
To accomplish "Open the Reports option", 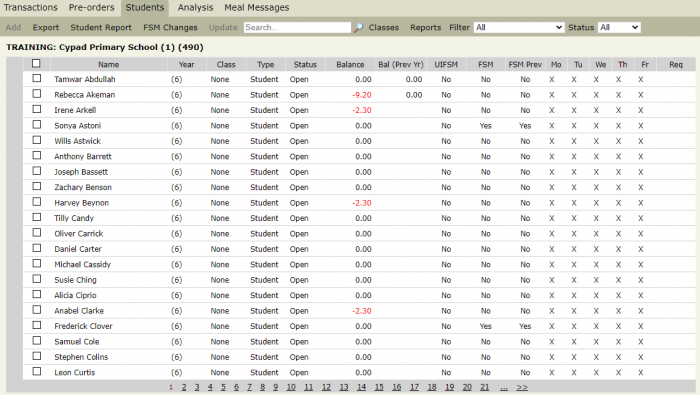I will (x=425, y=28).
